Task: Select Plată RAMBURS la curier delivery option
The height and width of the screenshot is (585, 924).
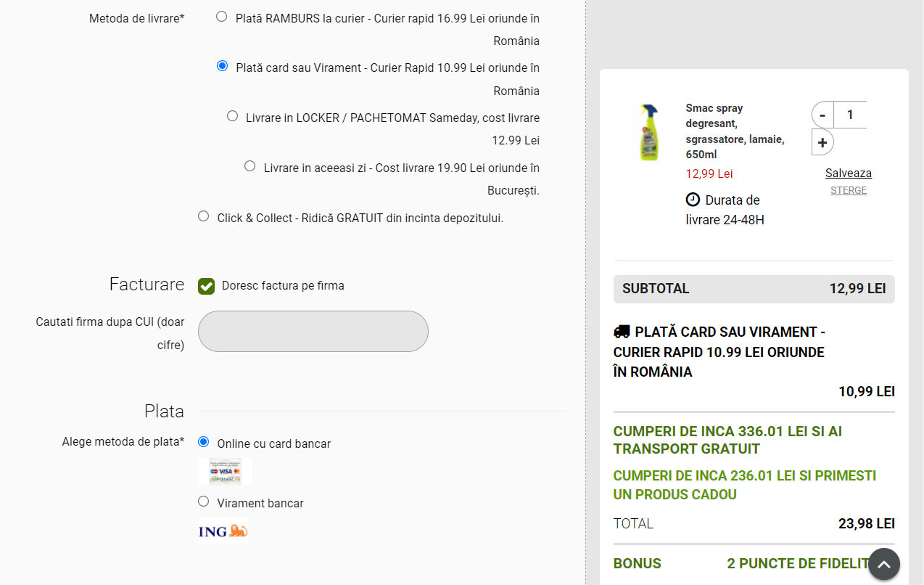Action: point(222,17)
